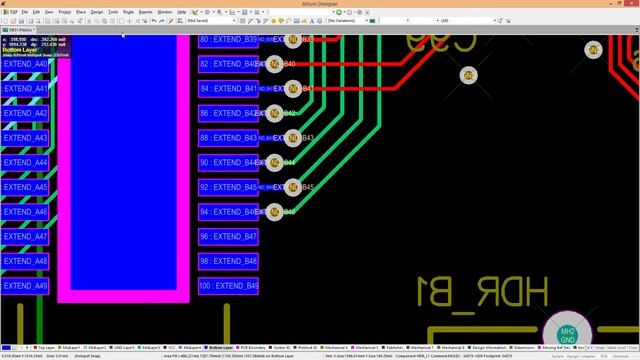Select the VCC layer tab
Viewport: 640px width, 360px height.
pyautogui.click(x=169, y=348)
